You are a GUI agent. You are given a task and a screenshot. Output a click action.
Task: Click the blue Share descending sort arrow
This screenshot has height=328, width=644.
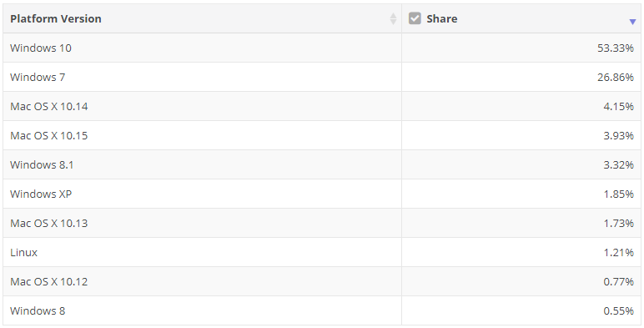click(632, 22)
